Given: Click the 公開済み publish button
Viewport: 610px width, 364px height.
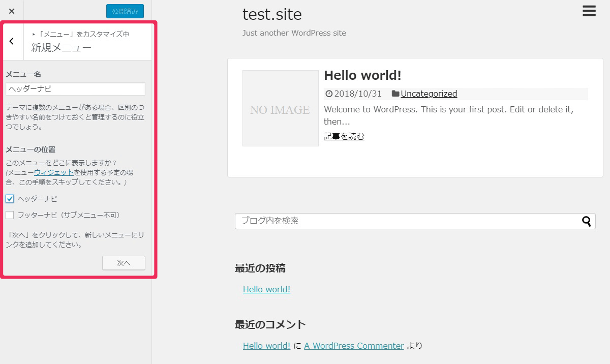Looking at the screenshot, I should tap(125, 11).
